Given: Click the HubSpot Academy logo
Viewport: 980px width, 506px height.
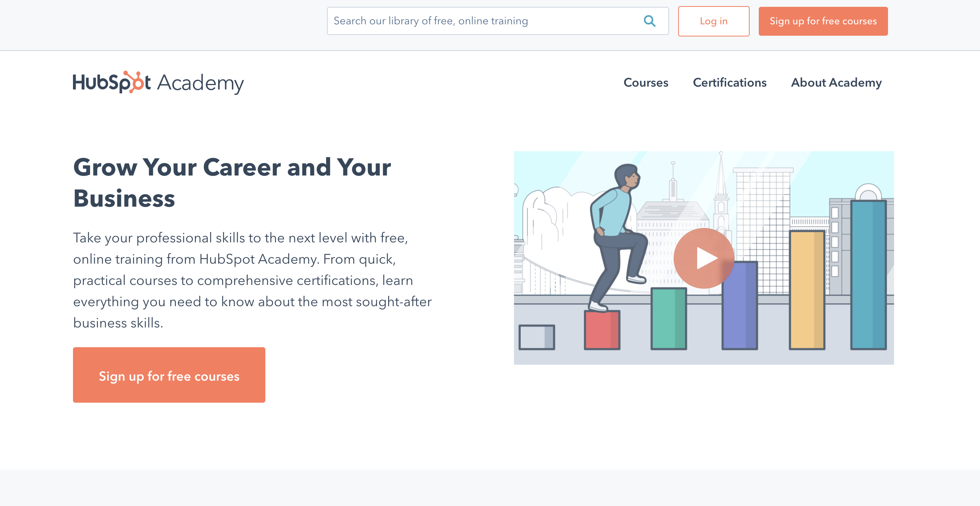Looking at the screenshot, I should tap(158, 82).
